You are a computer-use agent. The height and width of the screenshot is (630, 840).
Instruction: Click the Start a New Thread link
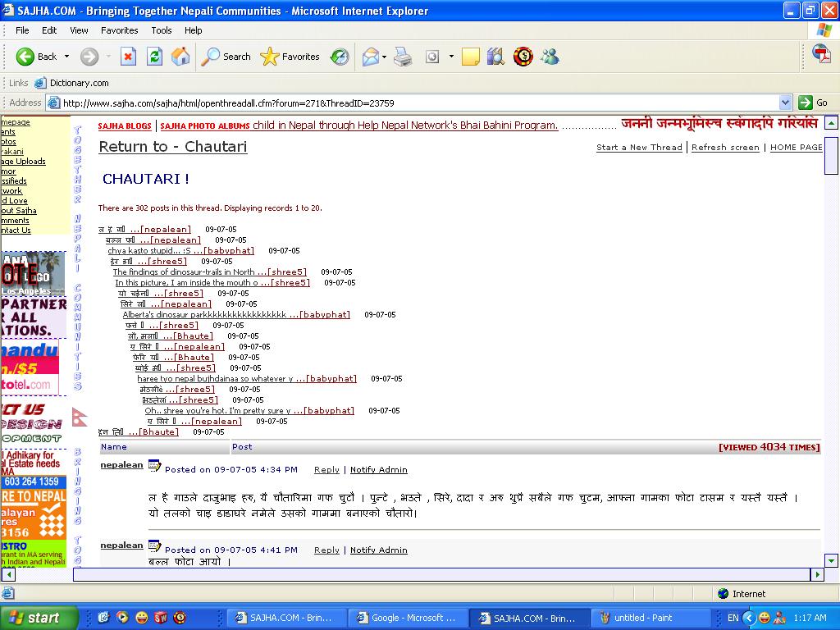click(x=639, y=148)
